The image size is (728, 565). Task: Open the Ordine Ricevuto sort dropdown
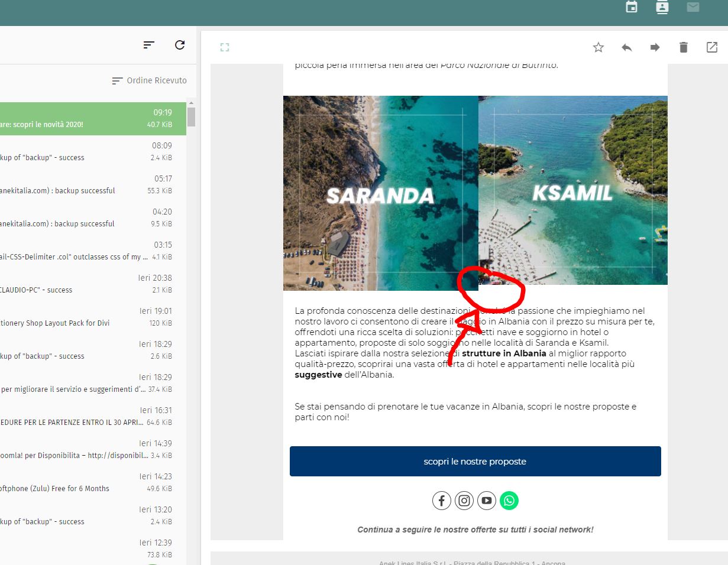click(x=150, y=80)
